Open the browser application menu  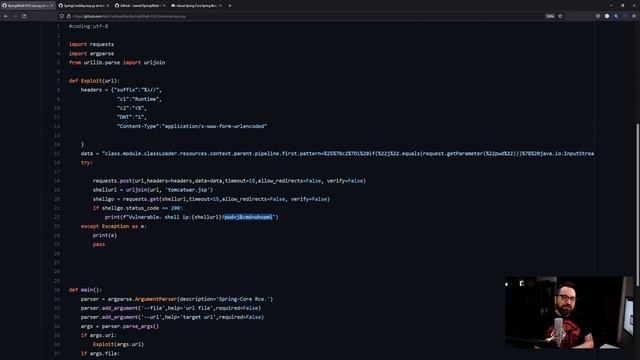click(634, 16)
